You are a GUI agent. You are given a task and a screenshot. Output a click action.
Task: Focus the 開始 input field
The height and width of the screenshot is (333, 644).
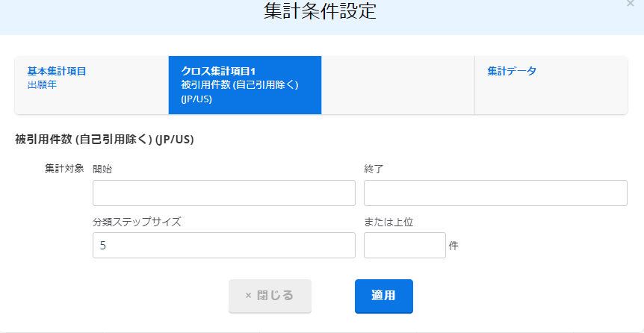223,193
